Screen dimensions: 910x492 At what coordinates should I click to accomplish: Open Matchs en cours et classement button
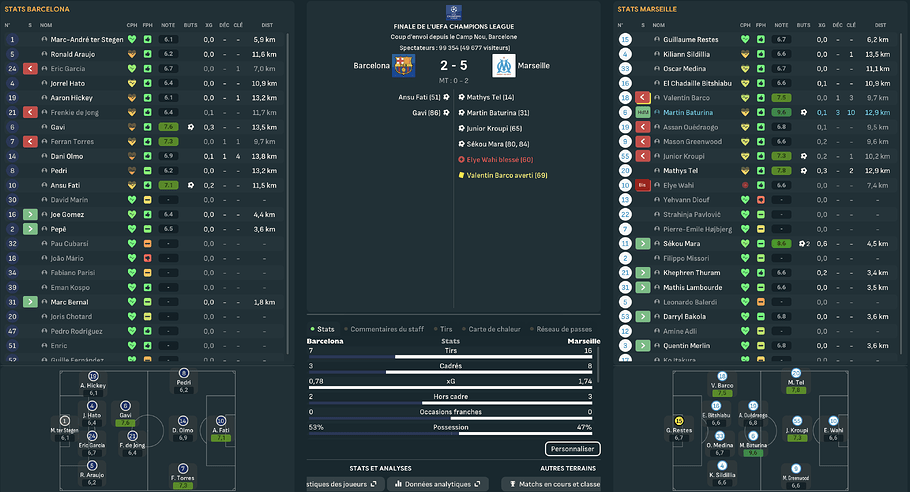coord(551,484)
